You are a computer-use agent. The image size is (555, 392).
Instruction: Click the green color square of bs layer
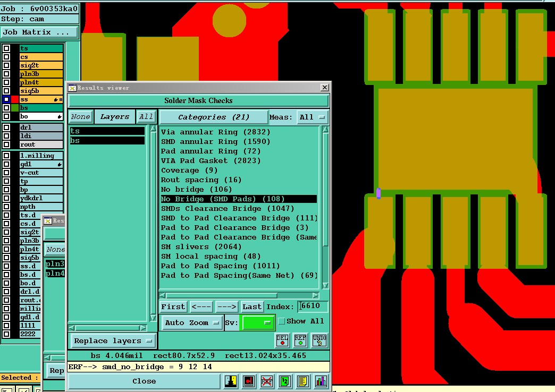tap(15, 108)
